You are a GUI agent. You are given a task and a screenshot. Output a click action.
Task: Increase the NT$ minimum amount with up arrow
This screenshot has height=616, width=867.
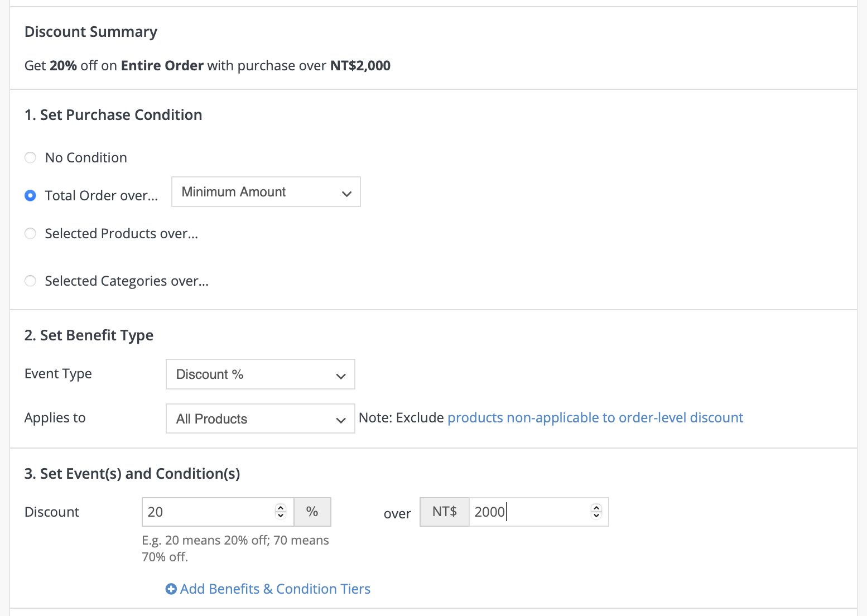tap(596, 508)
